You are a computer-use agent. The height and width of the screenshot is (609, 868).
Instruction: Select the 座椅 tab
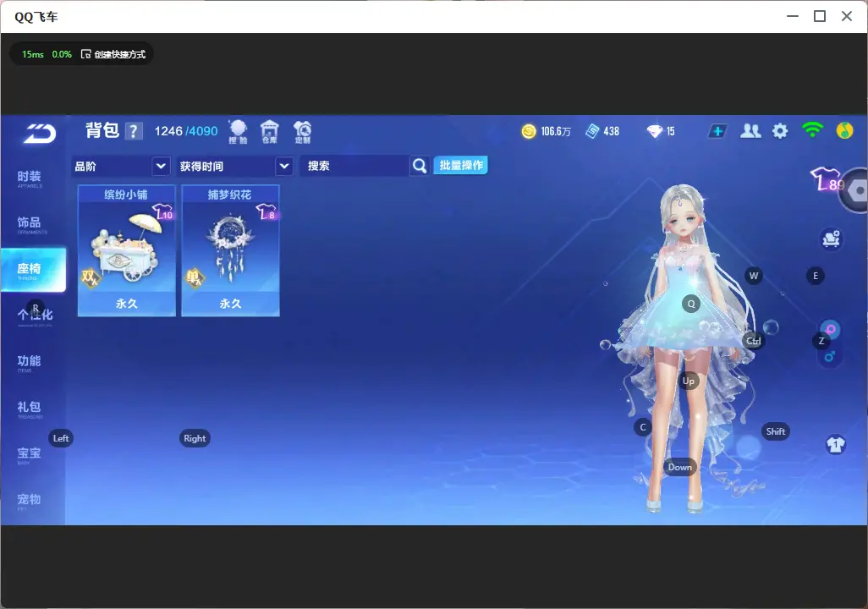[33, 270]
